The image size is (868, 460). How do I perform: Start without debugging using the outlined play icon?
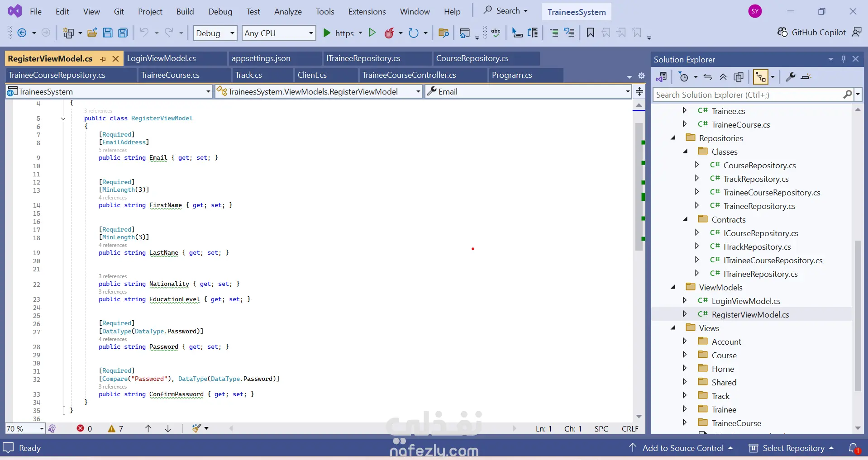click(372, 33)
